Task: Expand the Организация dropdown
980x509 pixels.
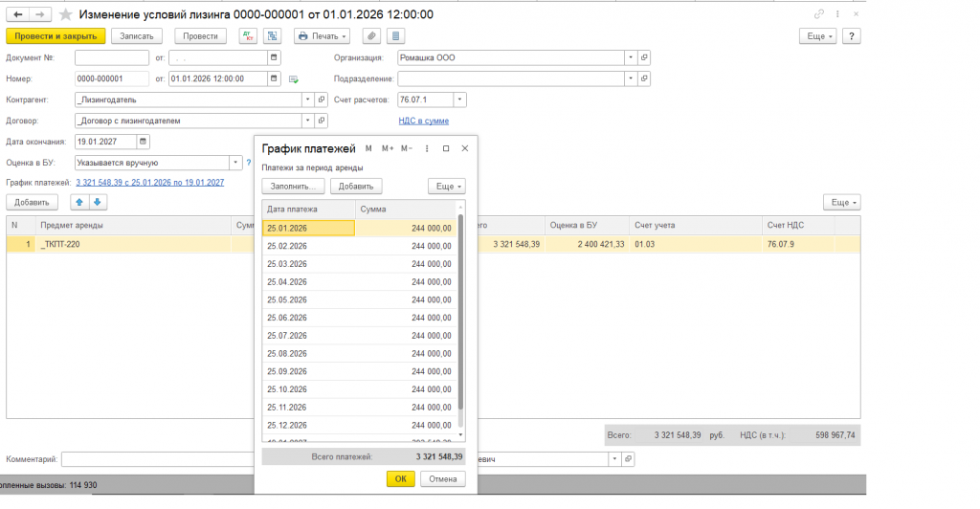Action: coord(631,57)
